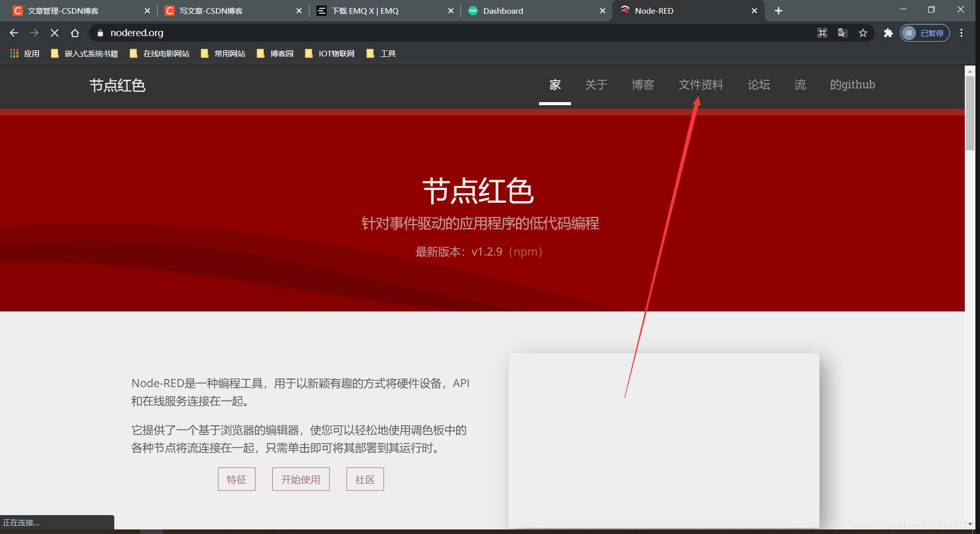Switch to the Dashboard tab
This screenshot has height=534, width=980.
pos(536,11)
